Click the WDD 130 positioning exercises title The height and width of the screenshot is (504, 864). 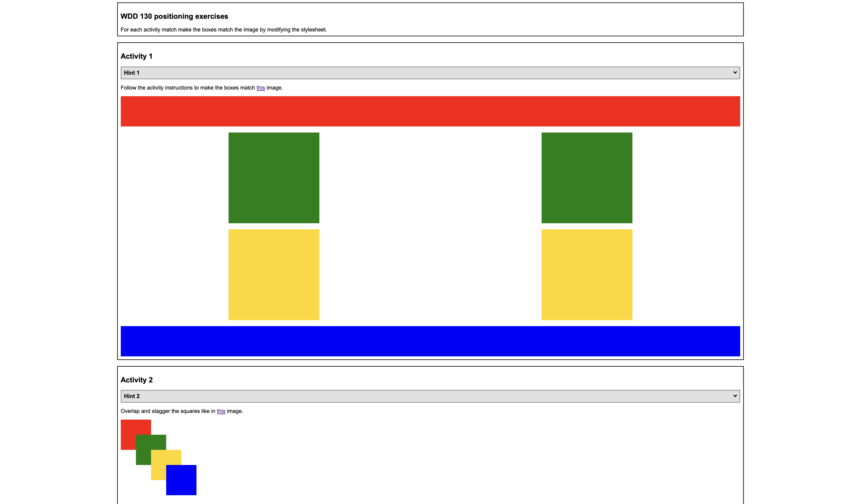tap(174, 16)
